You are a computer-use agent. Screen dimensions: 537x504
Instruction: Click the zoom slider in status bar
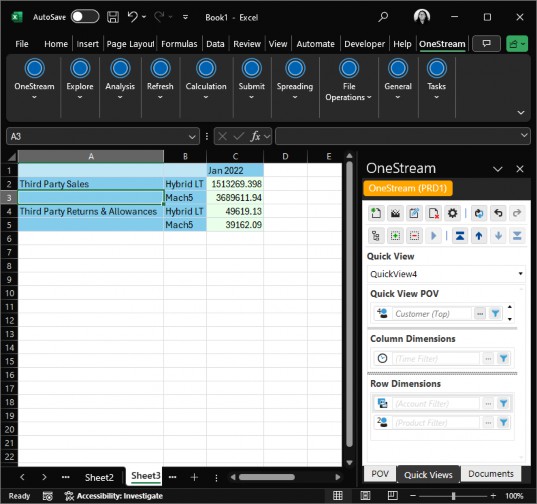click(x=453, y=495)
